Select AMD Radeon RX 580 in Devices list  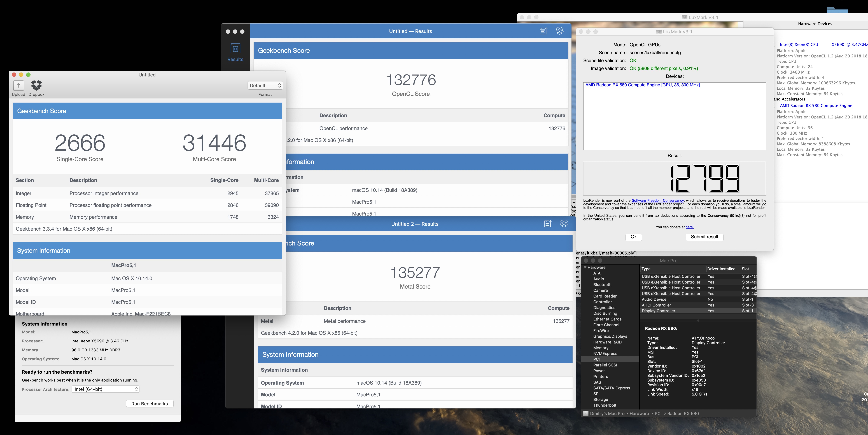(x=643, y=85)
